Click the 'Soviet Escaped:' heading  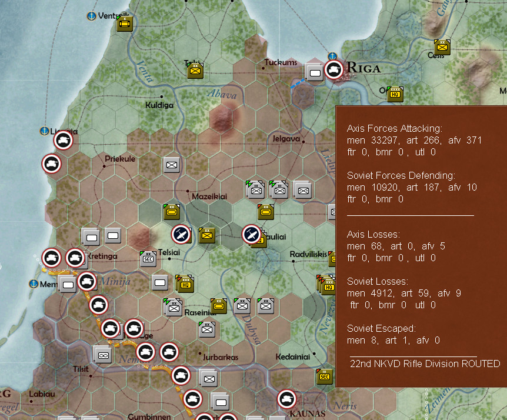[382, 328]
